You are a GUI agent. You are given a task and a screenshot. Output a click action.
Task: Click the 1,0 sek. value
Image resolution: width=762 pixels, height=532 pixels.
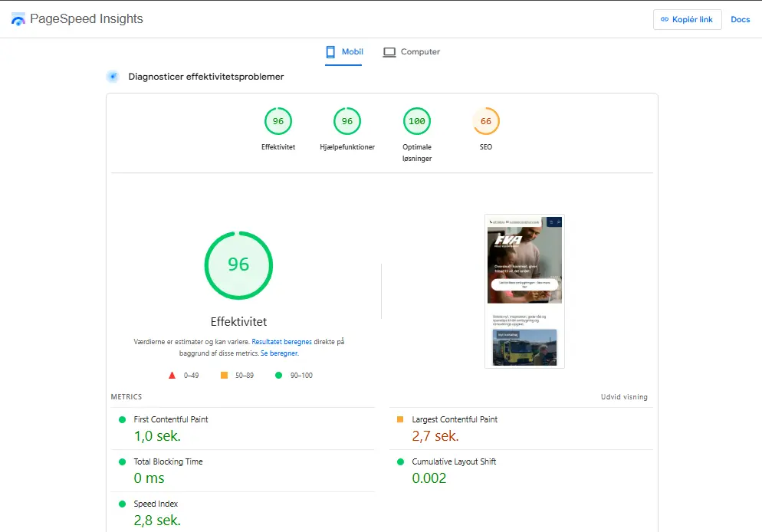click(157, 436)
